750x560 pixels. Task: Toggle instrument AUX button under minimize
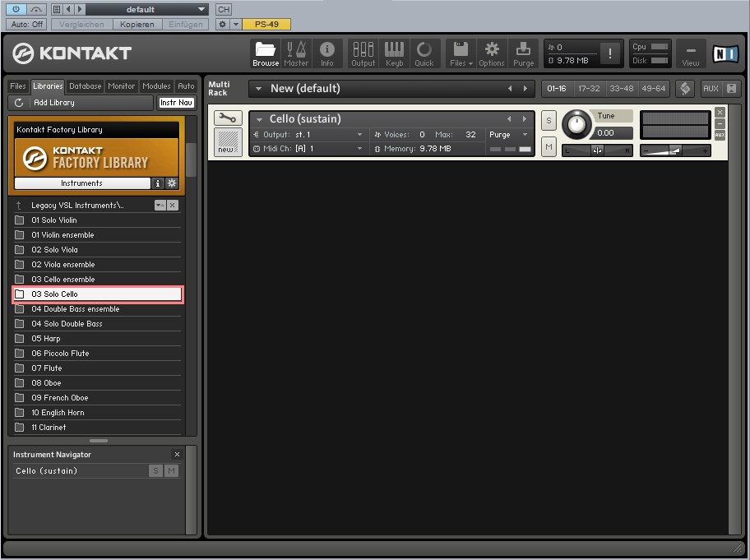pos(720,136)
